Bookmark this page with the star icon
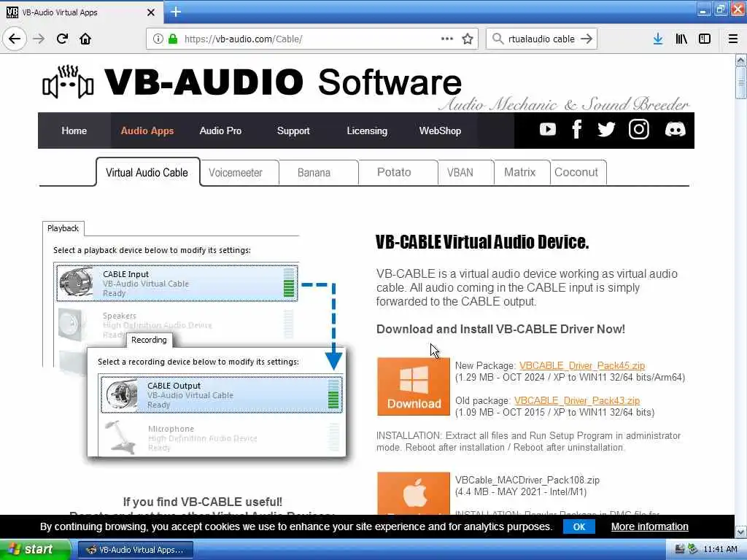 [468, 39]
